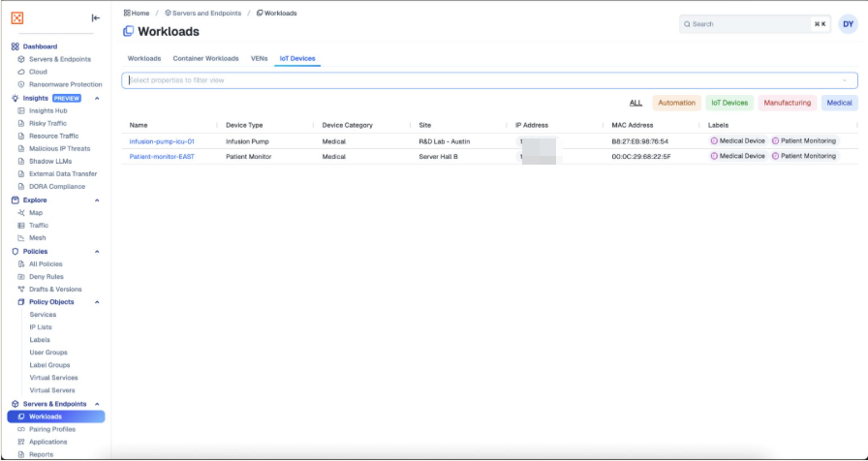The height and width of the screenshot is (461, 868).
Task: Open the DY user avatar menu
Action: pyautogui.click(x=848, y=24)
